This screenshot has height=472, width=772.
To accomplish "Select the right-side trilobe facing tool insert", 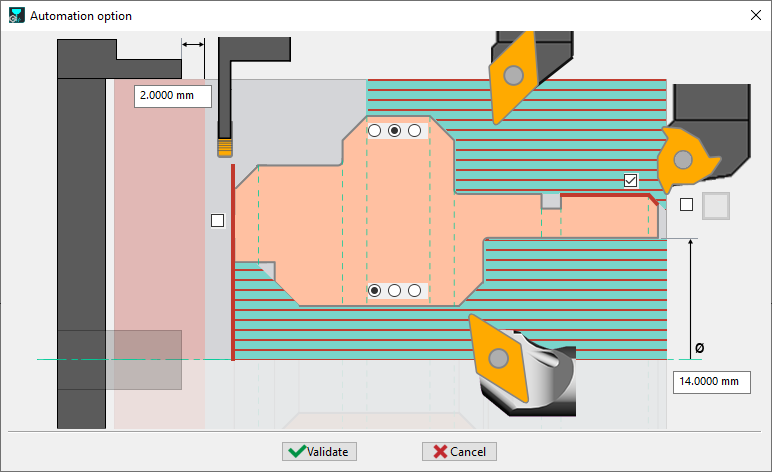I will 683,159.
